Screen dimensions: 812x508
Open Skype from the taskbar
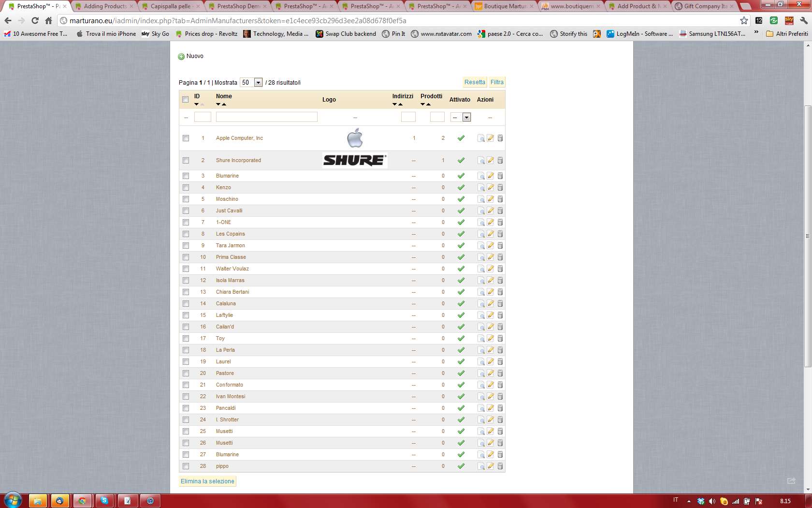[x=104, y=501]
